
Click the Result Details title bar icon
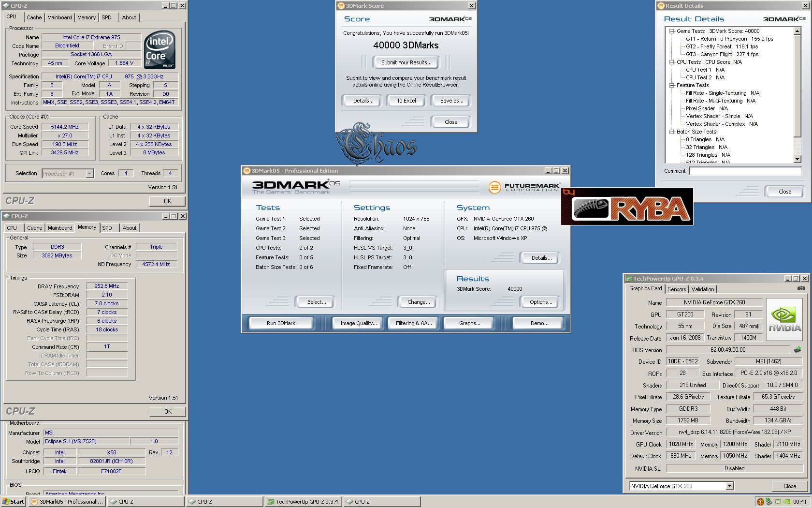click(x=661, y=6)
